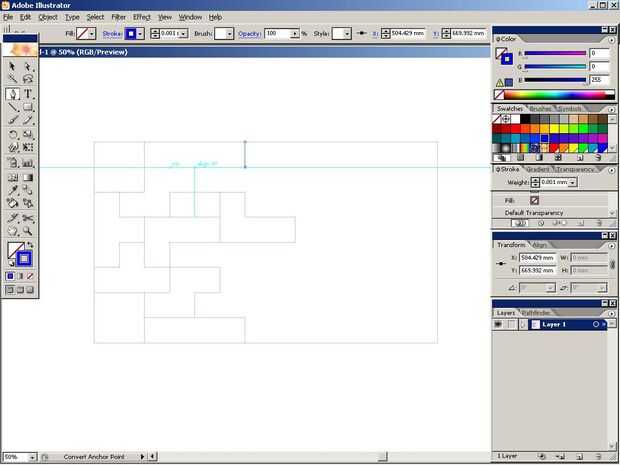Open the Stroke color dropdown in options bar

coord(140,34)
